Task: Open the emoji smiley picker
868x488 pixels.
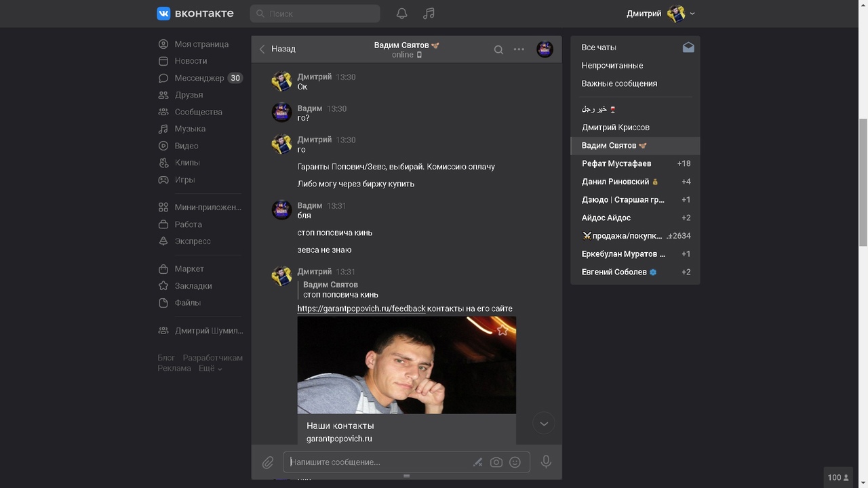Action: coord(515,462)
